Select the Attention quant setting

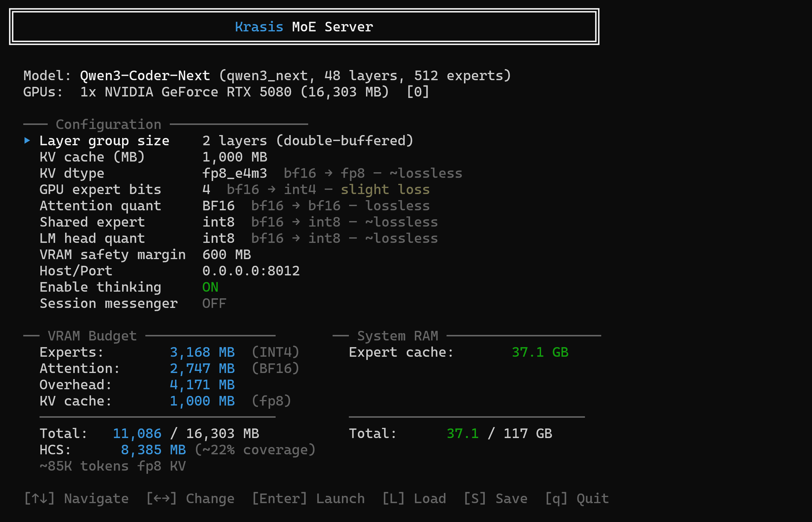(100, 205)
